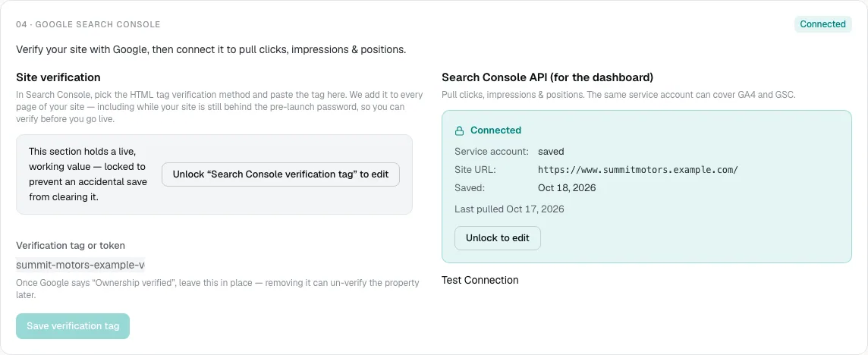Screen dimensions: 868x355
Task: Click the Unlock to edit button
Action: (x=498, y=238)
